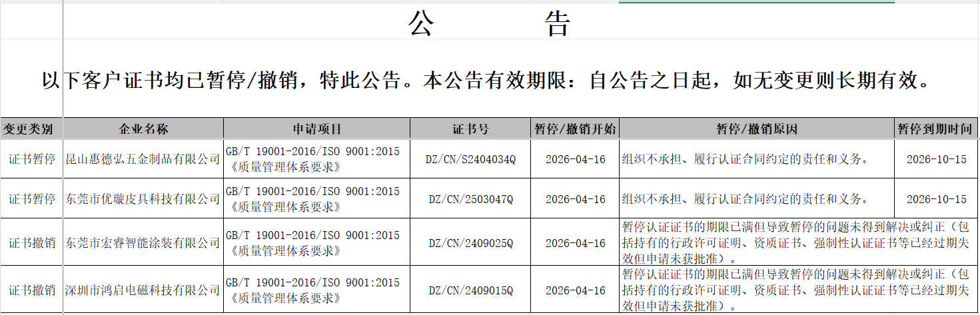Click the 东莞市宏睿智能涂装有限公司 cell
This screenshot has height=315, width=980.
click(x=143, y=243)
